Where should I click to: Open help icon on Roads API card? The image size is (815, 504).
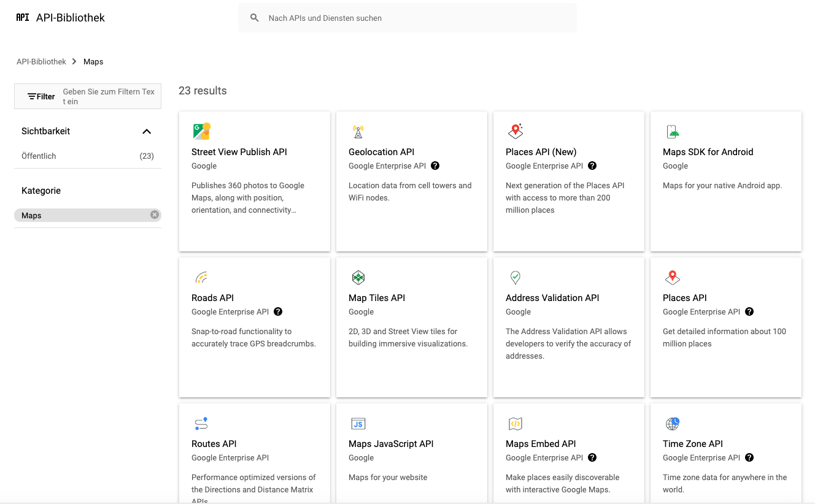[x=278, y=311]
